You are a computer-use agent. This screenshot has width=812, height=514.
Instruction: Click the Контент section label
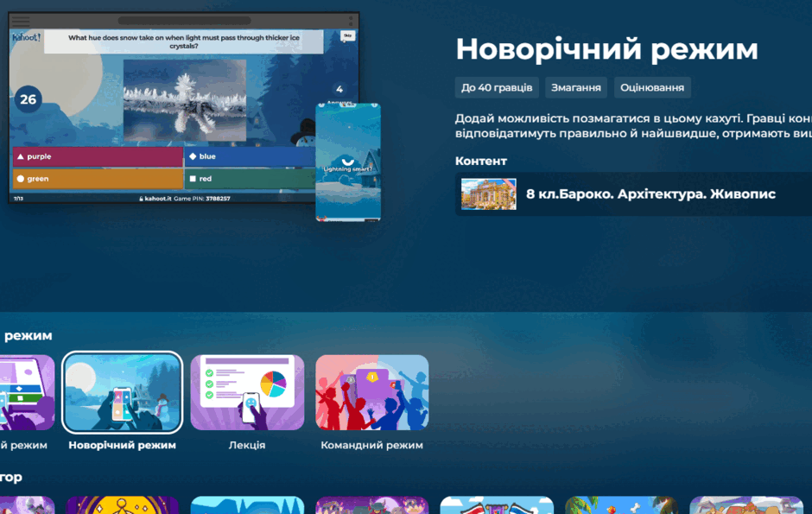(481, 161)
